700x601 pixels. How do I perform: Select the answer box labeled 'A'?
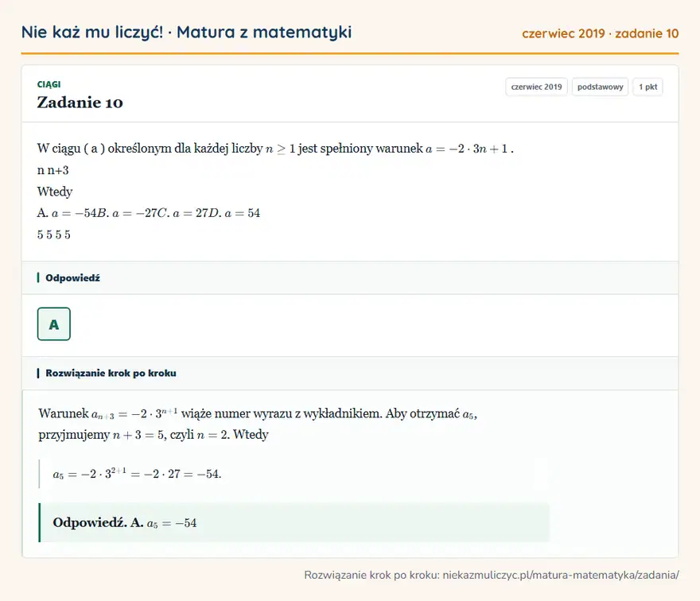tap(54, 324)
